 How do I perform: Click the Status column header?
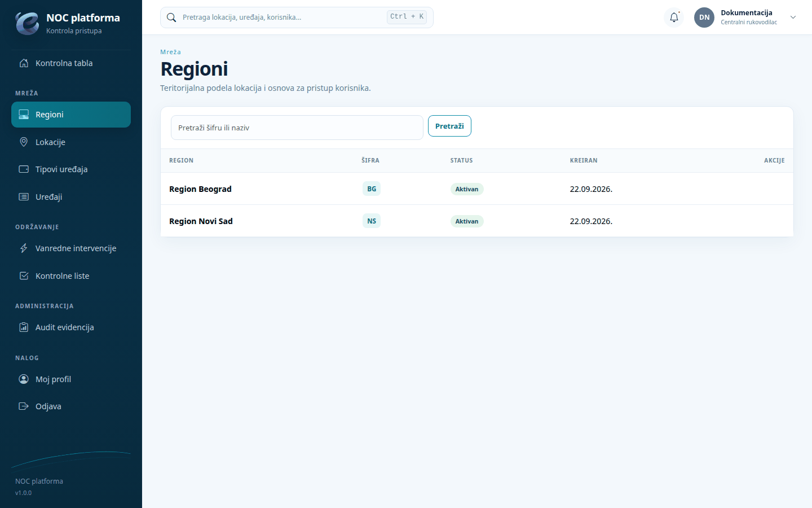(x=461, y=160)
